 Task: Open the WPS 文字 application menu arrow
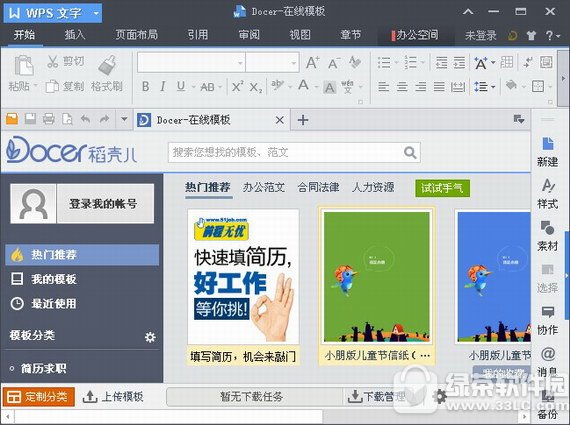pyautogui.click(x=96, y=13)
